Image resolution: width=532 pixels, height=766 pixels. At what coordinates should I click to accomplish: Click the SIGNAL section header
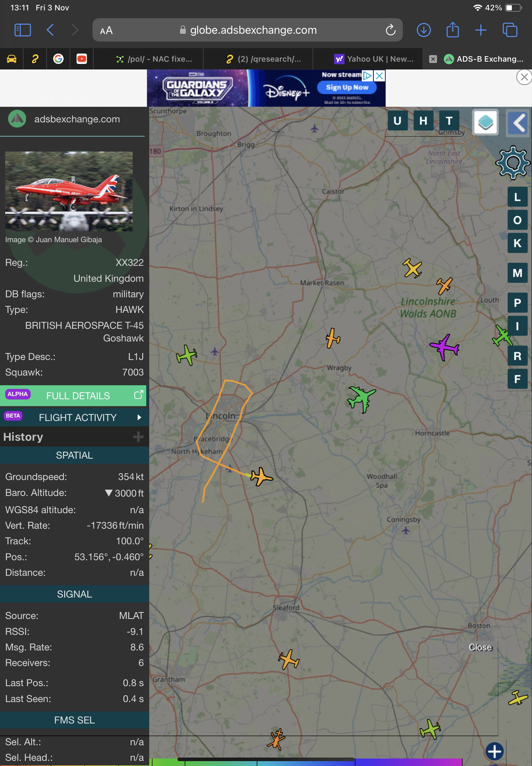click(x=74, y=594)
